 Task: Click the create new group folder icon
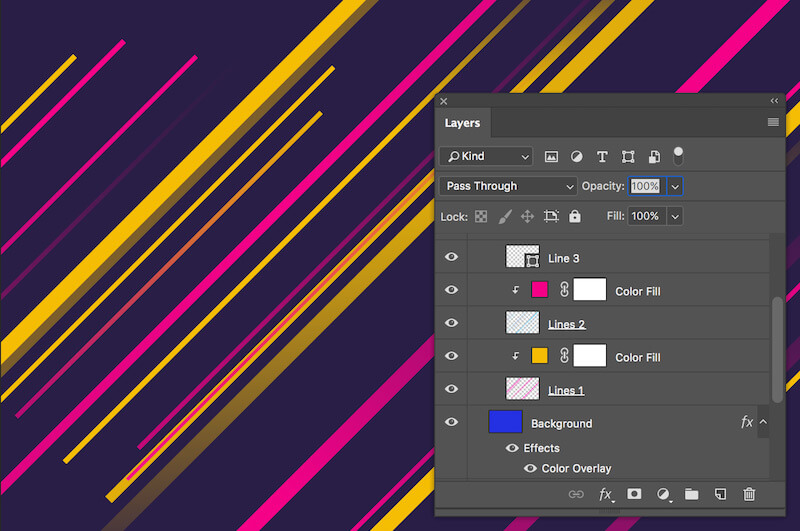coord(691,494)
